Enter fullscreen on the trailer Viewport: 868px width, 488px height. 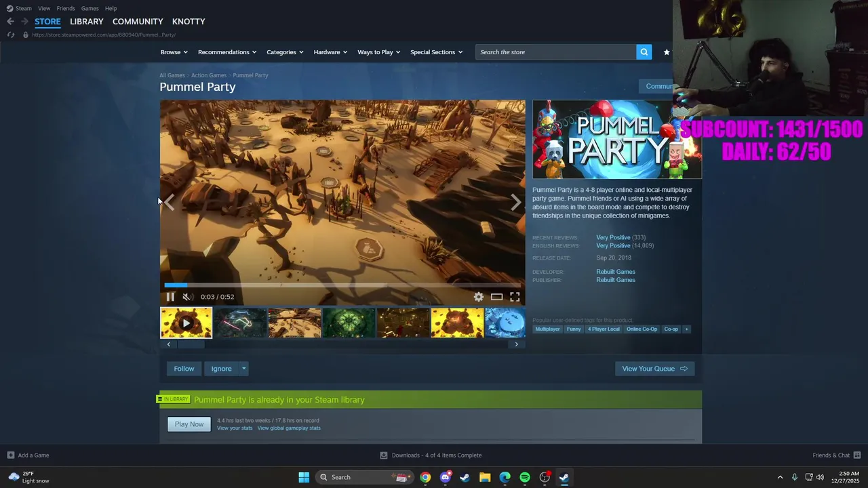(515, 297)
